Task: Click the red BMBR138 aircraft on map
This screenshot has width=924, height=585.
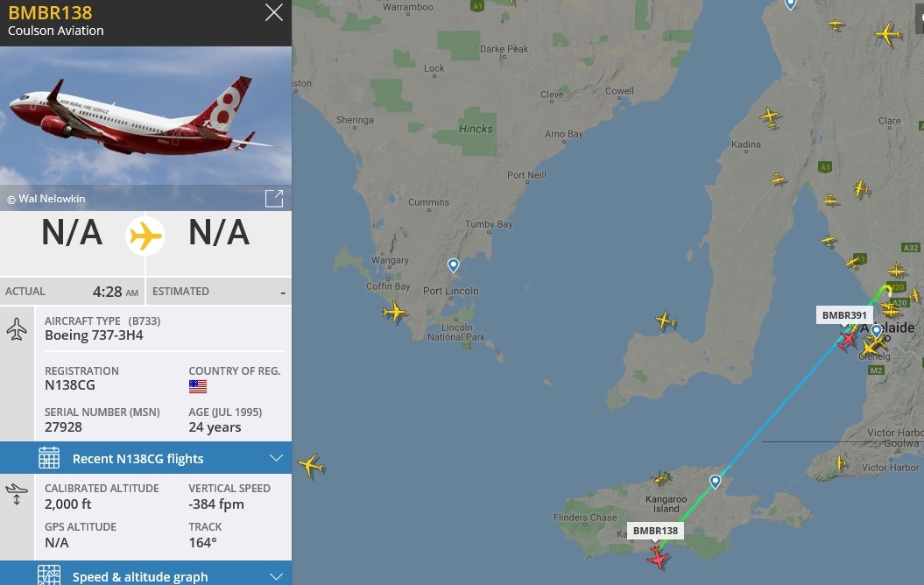Action: click(x=658, y=557)
